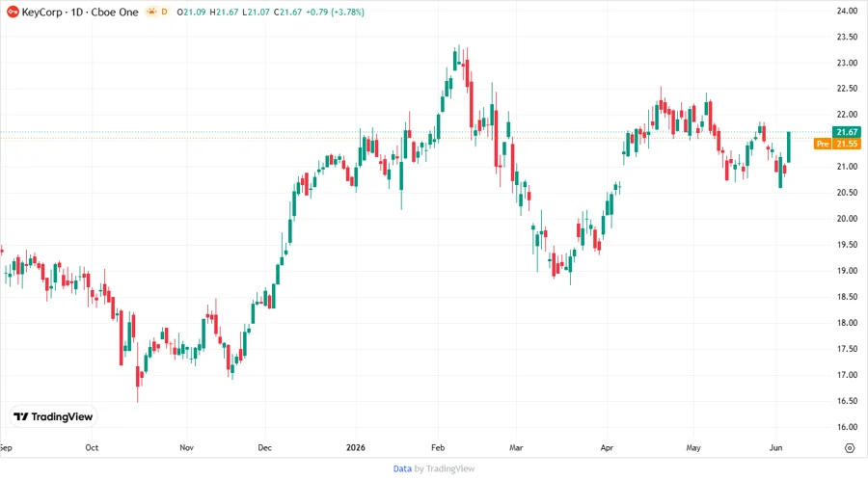Click the orange pre-market sunrise icon
868x480 pixels.
tap(151, 12)
